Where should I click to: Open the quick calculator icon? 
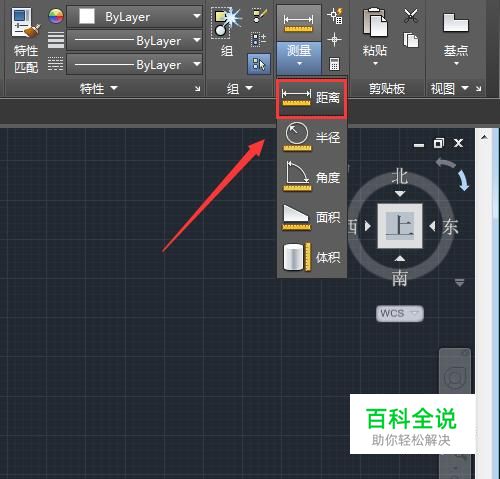(334, 64)
